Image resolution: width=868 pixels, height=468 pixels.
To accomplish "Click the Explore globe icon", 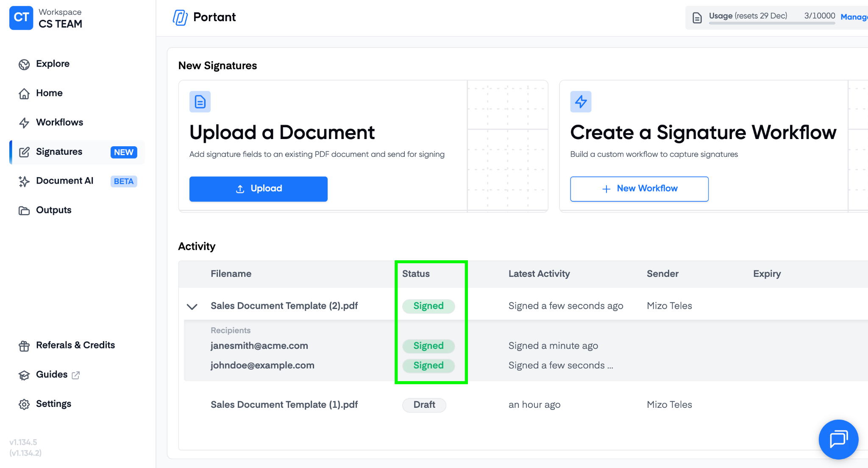I will pos(24,64).
